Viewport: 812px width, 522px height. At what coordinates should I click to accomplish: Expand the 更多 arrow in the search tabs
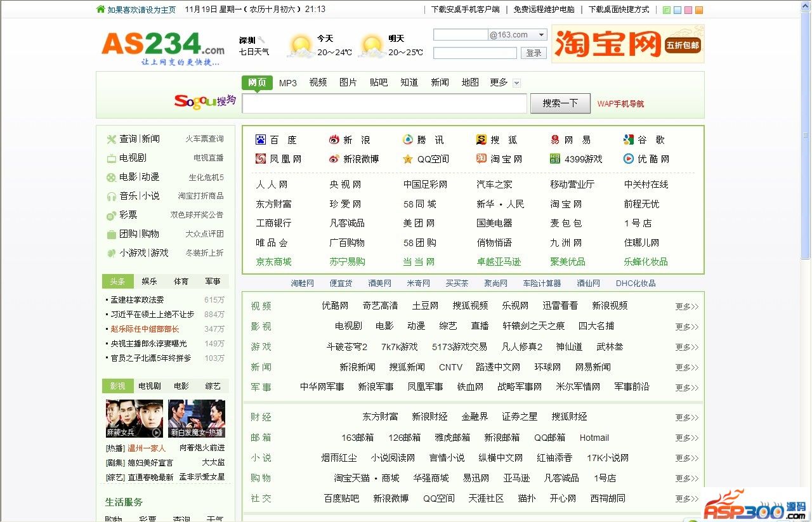click(516, 83)
